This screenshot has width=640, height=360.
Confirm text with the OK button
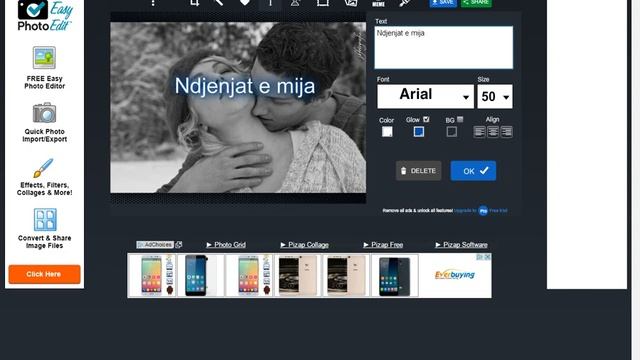coord(473,171)
